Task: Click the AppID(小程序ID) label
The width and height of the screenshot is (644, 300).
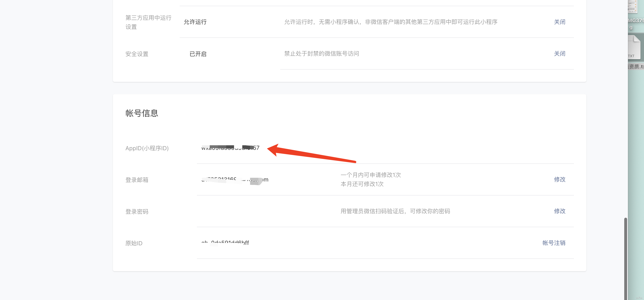Action: point(147,148)
